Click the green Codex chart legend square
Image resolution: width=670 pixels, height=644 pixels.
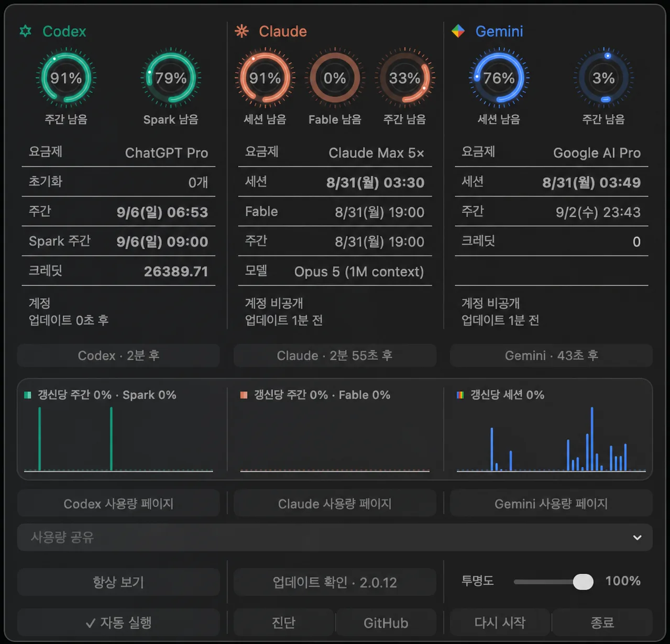tap(28, 395)
